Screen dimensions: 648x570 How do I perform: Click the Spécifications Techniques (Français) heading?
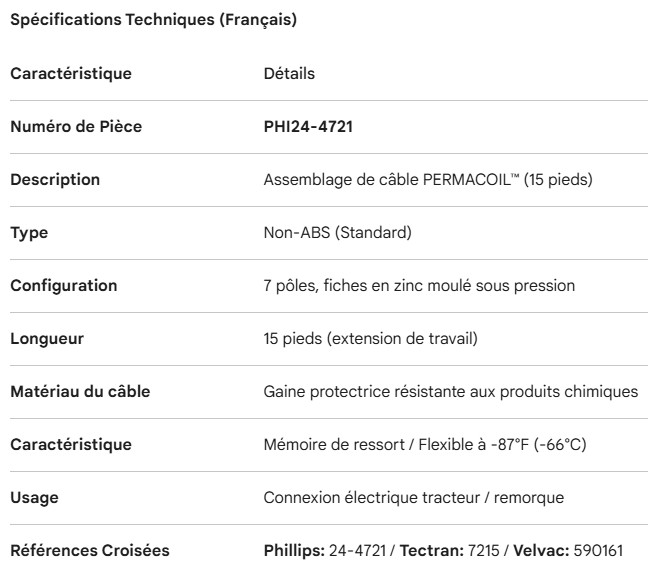[153, 22]
